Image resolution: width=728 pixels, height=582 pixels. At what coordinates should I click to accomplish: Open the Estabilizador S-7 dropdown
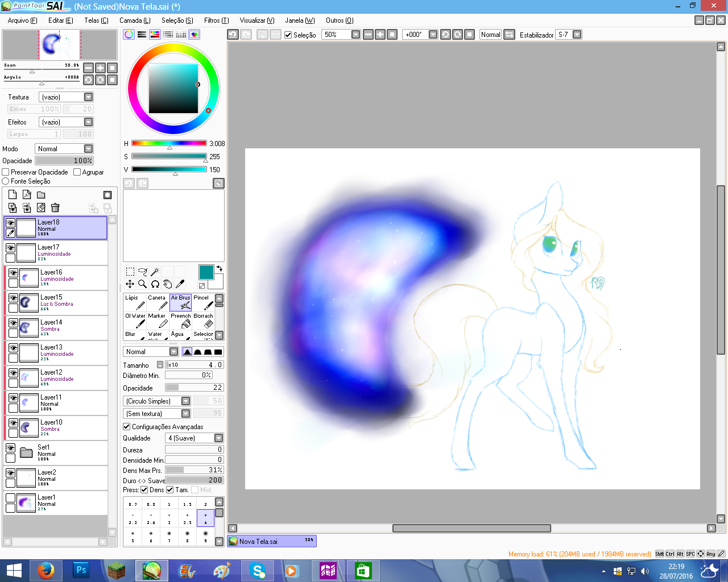(569, 35)
